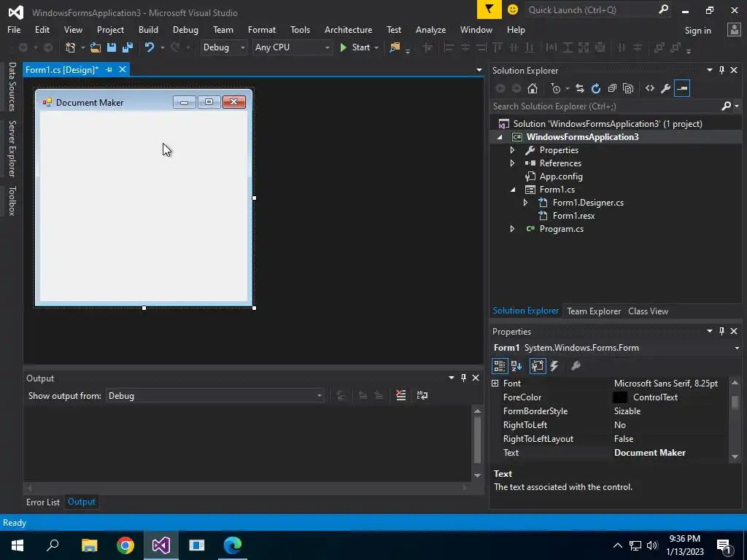Save the file with the floppy disk icon
The width and height of the screenshot is (747, 560).
112,47
